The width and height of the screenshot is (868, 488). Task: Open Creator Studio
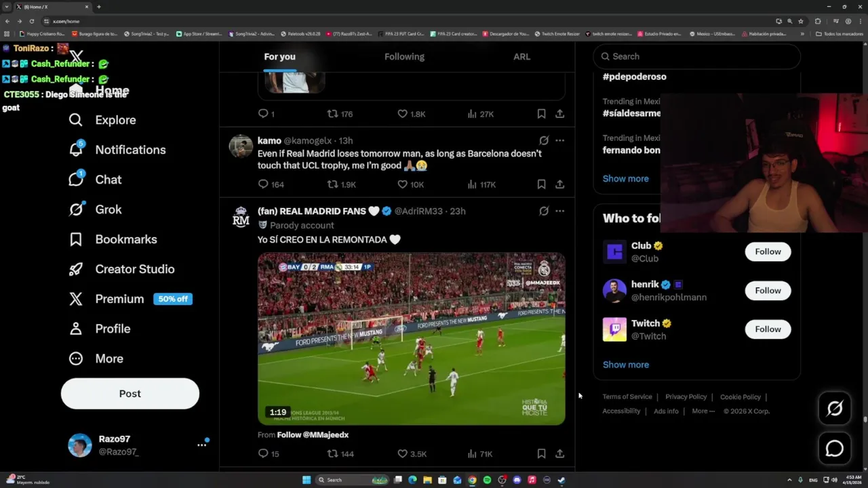coord(121,269)
